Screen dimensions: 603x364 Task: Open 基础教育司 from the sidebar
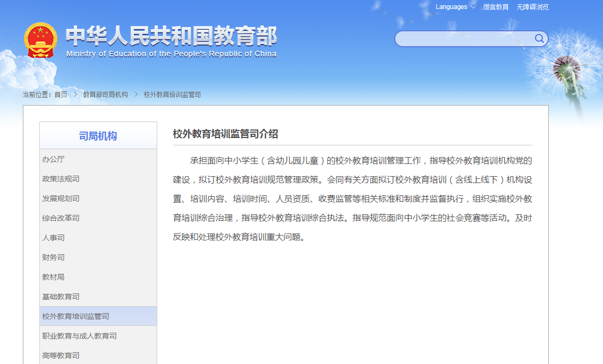61,297
